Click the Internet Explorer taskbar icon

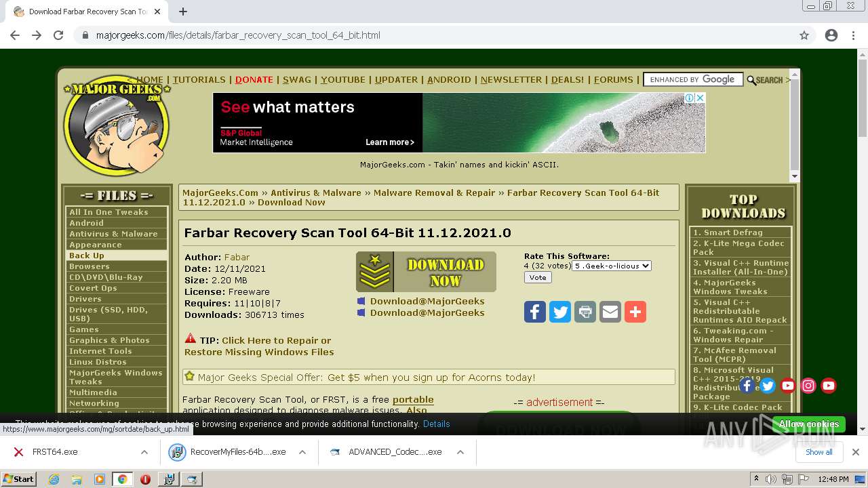[54, 479]
